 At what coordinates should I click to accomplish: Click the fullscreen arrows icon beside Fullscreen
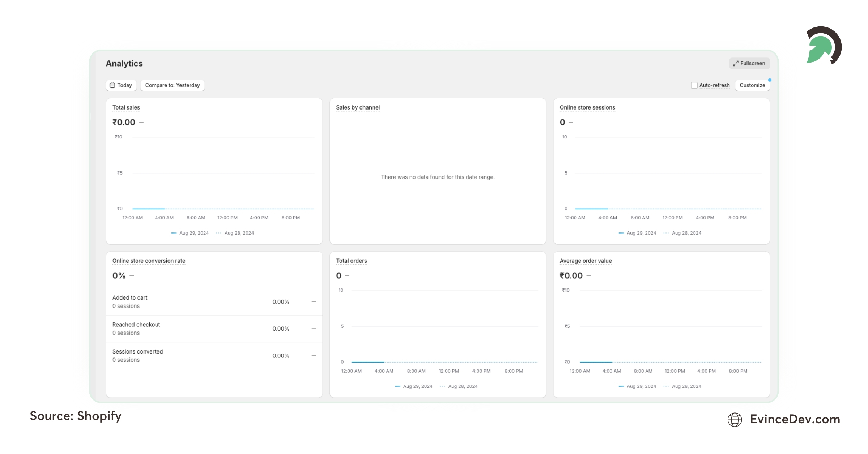(736, 63)
